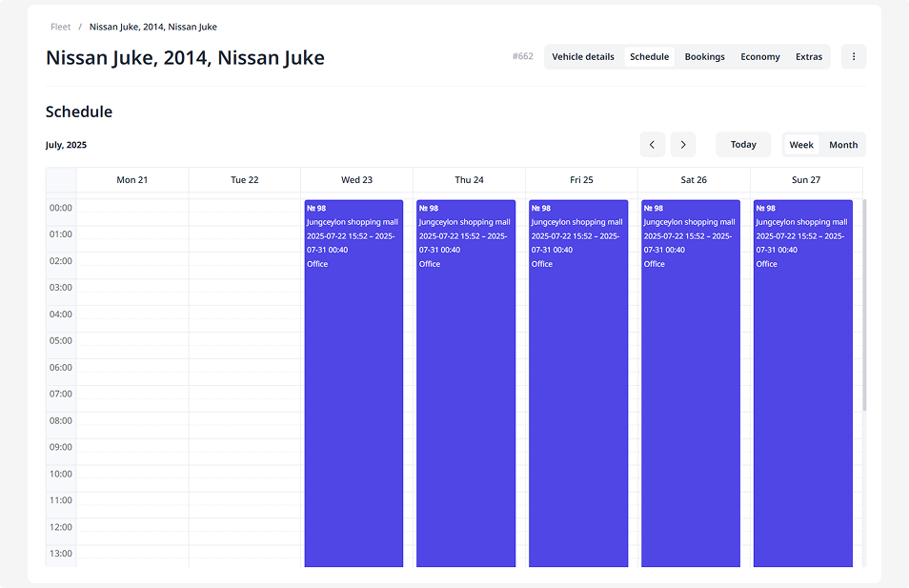Screen dimensions: 909x588
Task: Click the empty Tue 22 slot at 05:00
Action: click(244, 347)
